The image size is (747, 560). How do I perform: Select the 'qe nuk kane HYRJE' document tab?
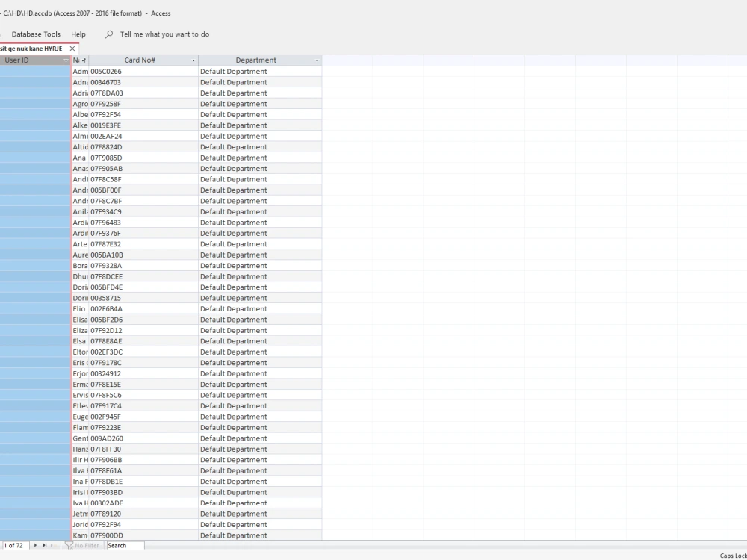click(x=31, y=49)
